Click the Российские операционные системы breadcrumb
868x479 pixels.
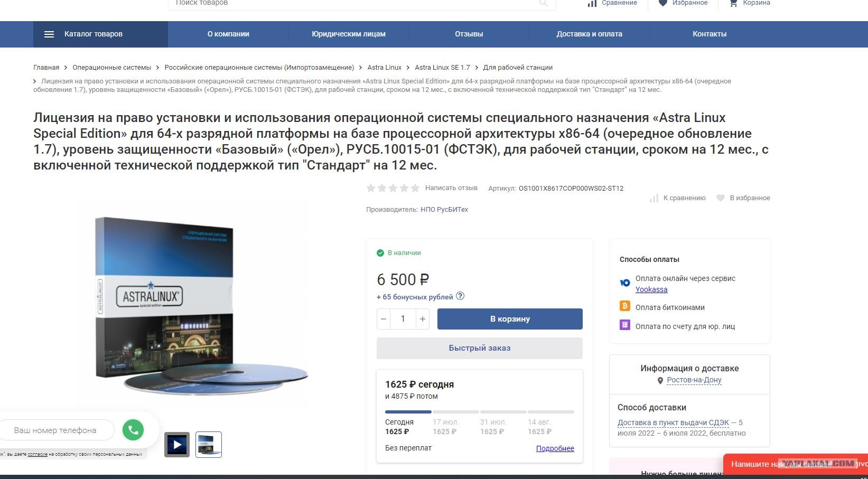(x=259, y=68)
